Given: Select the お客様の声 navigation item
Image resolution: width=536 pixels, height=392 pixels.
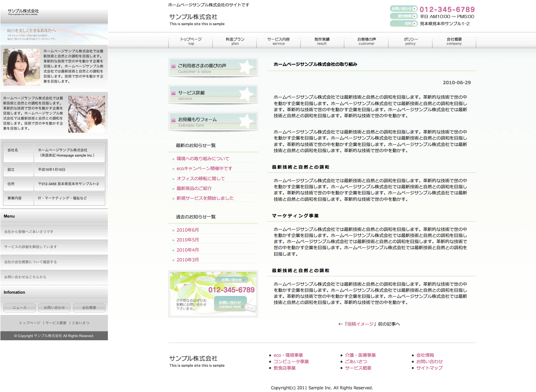Looking at the screenshot, I should tap(367, 41).
